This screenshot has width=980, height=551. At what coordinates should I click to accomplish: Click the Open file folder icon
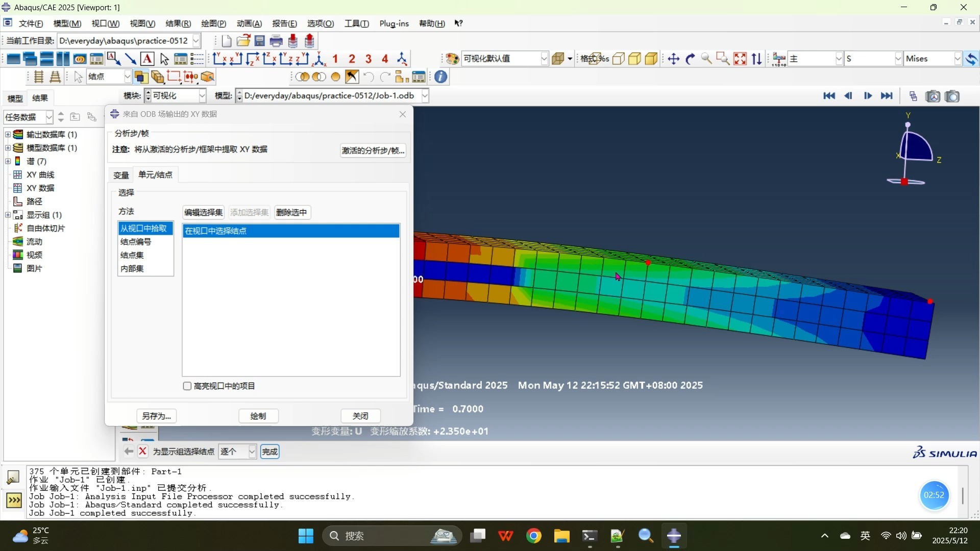coord(243,41)
